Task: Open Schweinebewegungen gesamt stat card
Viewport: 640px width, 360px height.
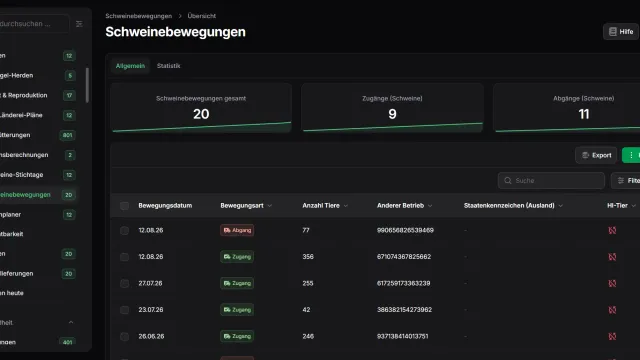Action: [201, 108]
